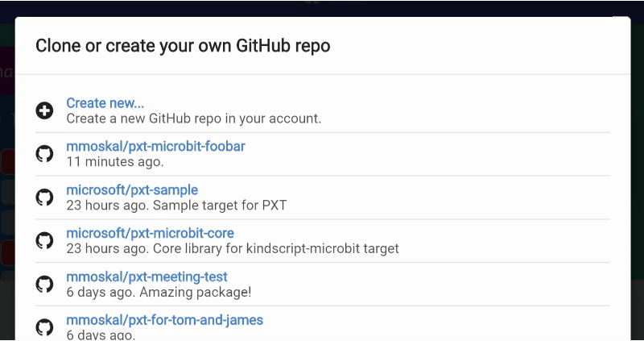Image resolution: width=644 pixels, height=341 pixels.
Task: Dismiss dialog by clicking dimmed backdrop above it
Action: pos(322,8)
